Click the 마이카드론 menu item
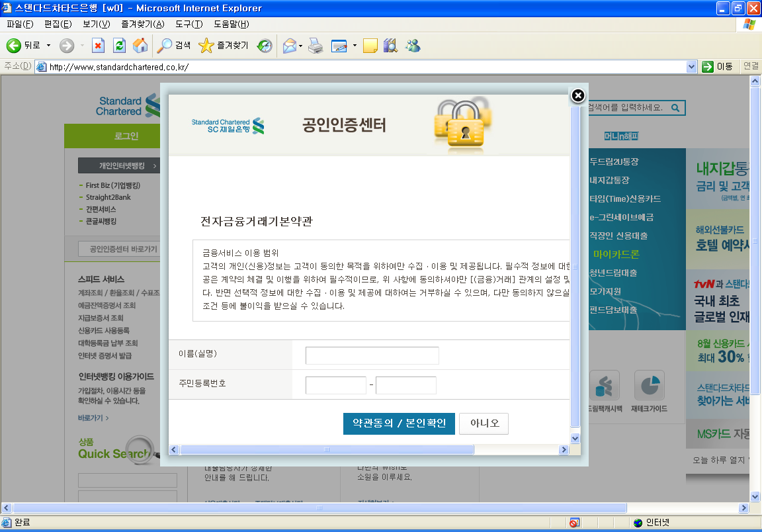 tap(616, 254)
